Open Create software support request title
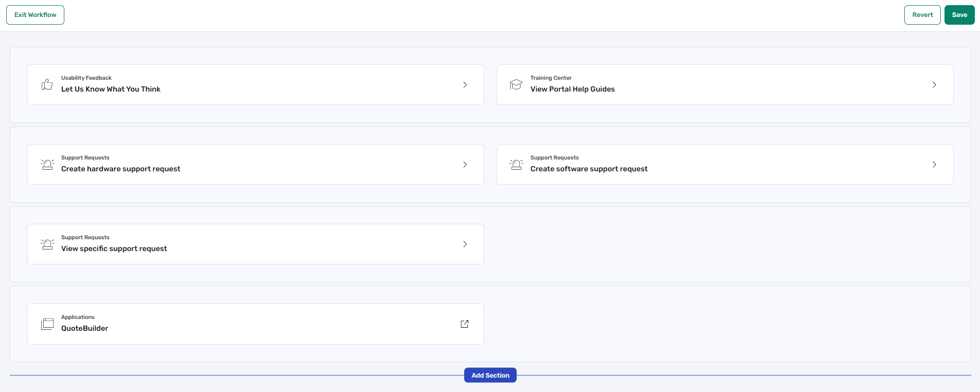The width and height of the screenshot is (980, 392). pos(589,169)
